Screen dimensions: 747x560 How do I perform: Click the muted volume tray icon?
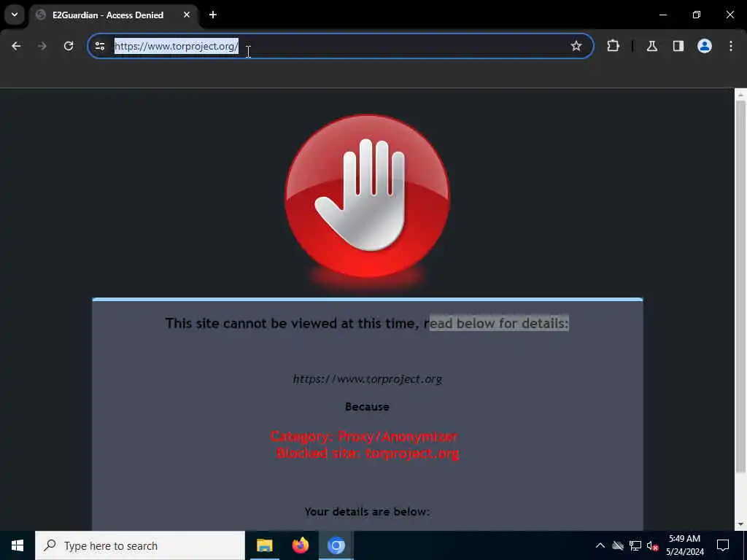(652, 545)
